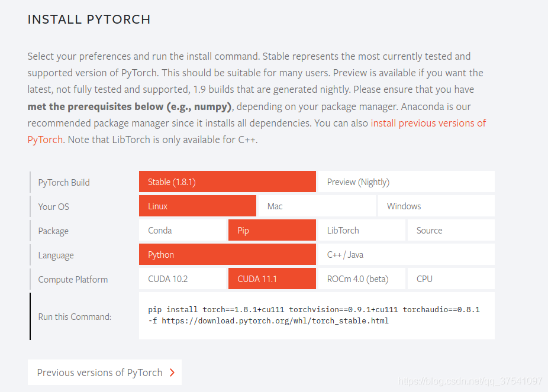Select CPU as the compute platform

[451, 278]
